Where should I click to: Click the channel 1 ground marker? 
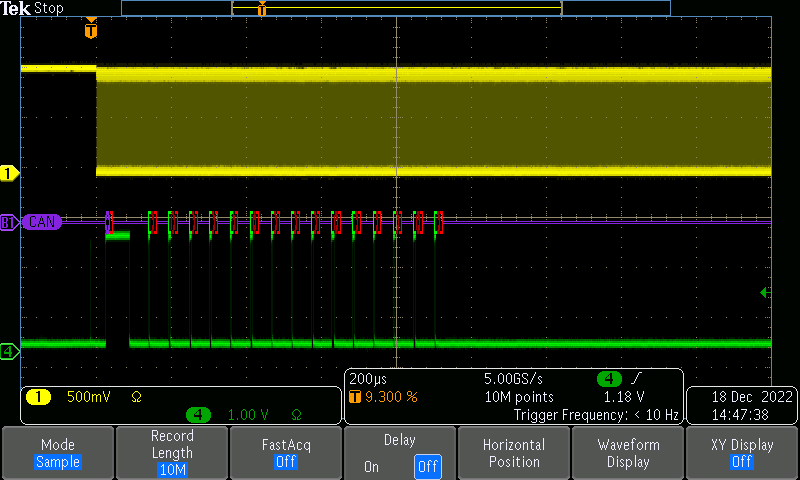click(9, 174)
